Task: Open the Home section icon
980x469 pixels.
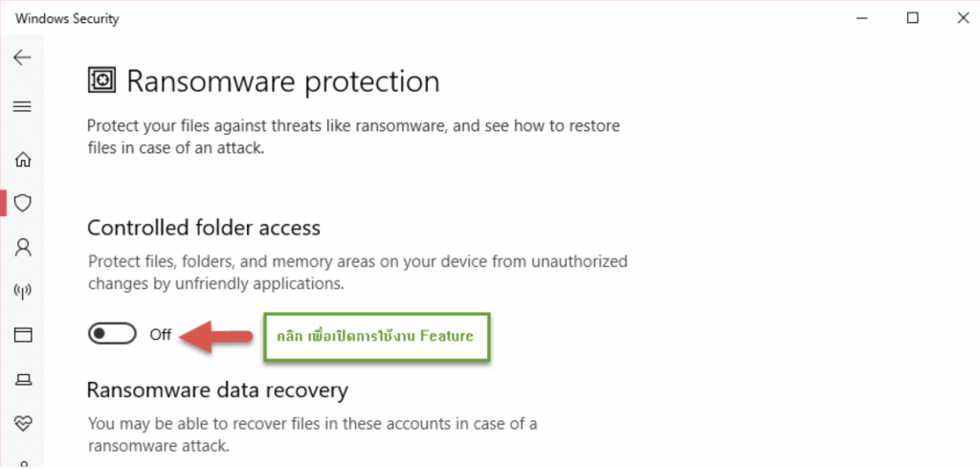Action: click(22, 159)
